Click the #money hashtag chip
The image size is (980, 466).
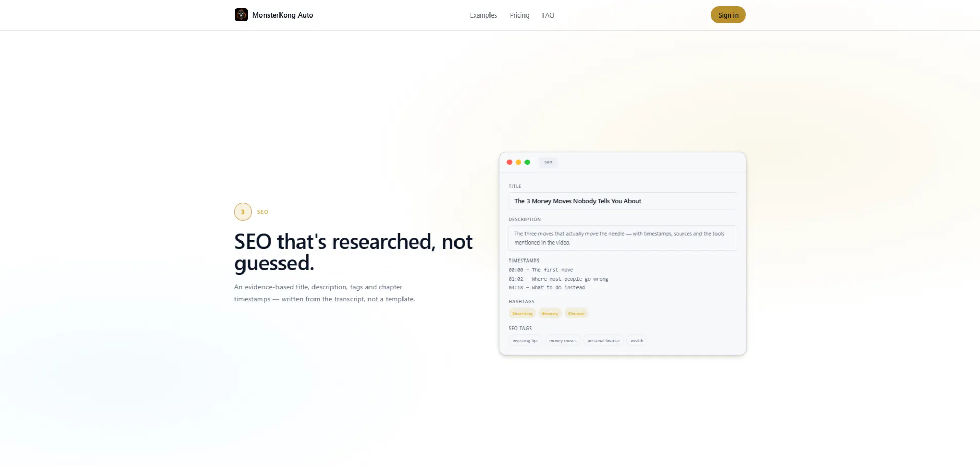[x=550, y=313]
